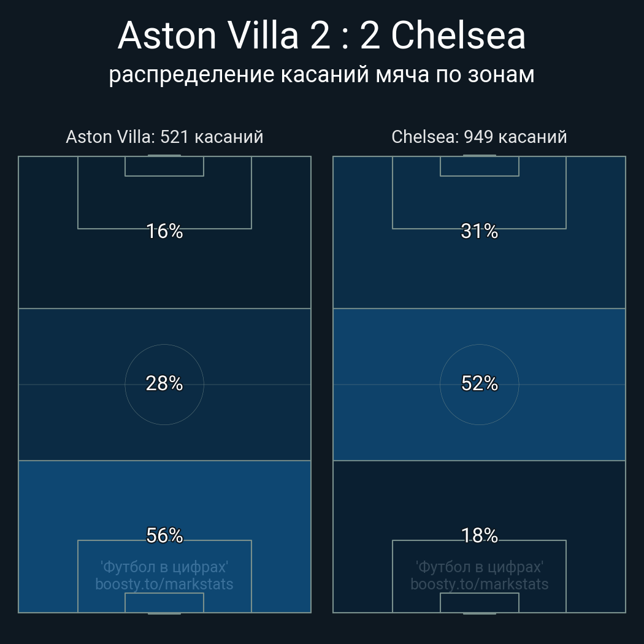Click bottom six-yard box on Chelsea pitch
This screenshot has height=644, width=644.
(x=479, y=602)
